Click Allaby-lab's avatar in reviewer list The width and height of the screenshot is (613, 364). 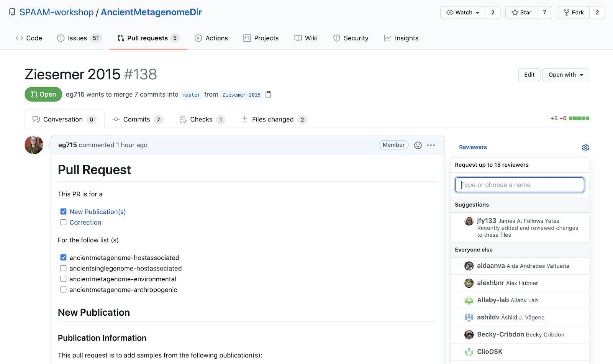469,300
